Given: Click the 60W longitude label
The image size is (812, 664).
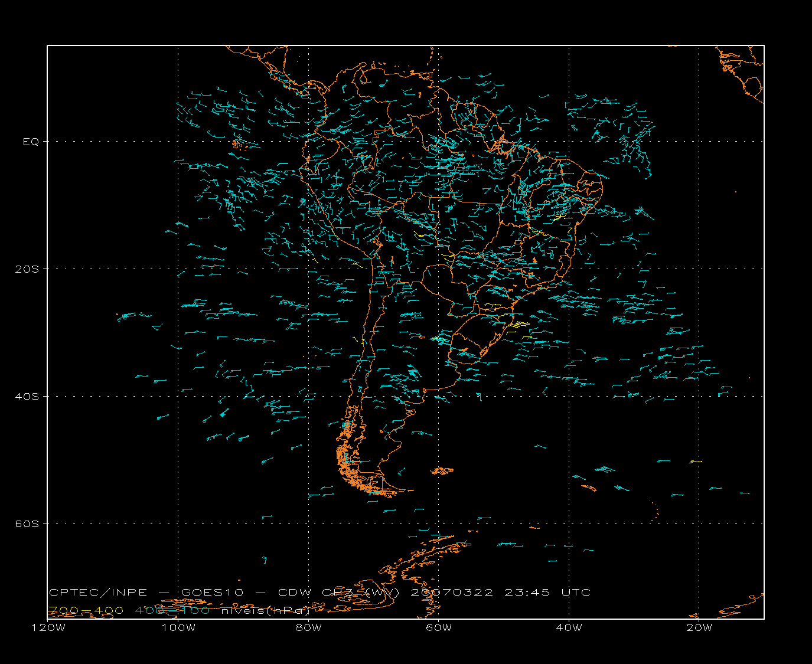Looking at the screenshot, I should 439,628.
